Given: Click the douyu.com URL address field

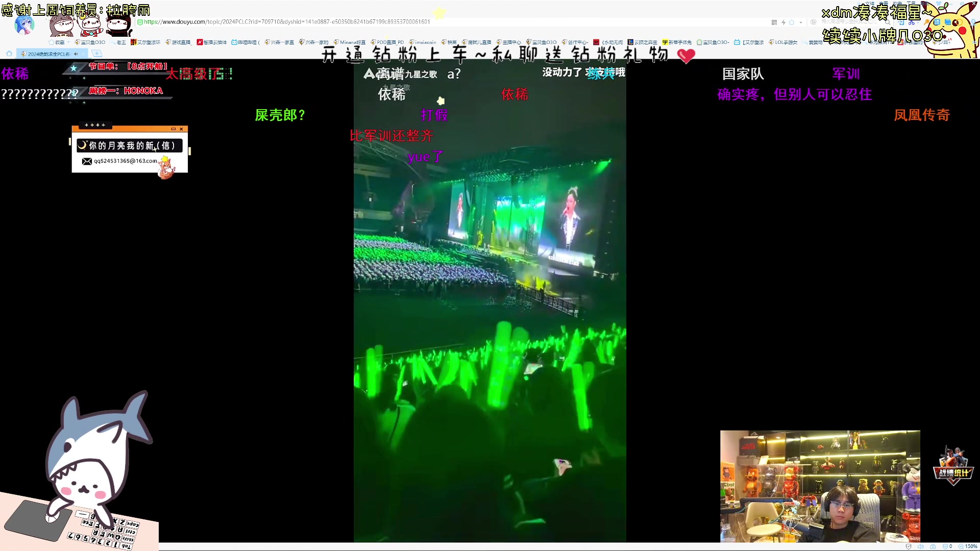Looking at the screenshot, I should [x=286, y=22].
